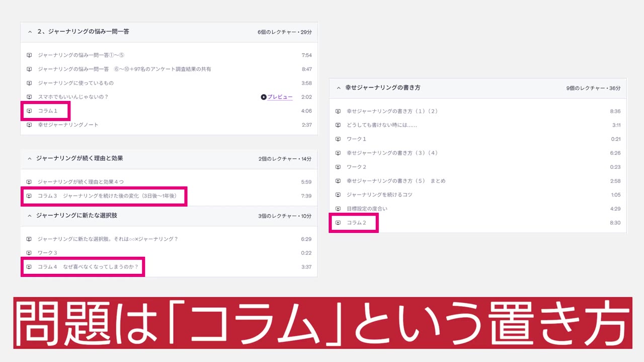Click the 9個のレクチャー・36分 summary text
The width and height of the screenshot is (644, 362).
point(593,88)
